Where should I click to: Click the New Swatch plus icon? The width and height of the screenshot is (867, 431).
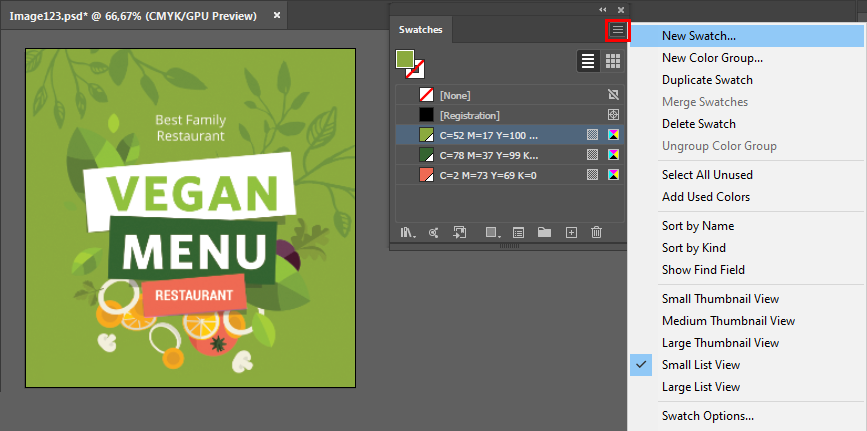pos(571,232)
